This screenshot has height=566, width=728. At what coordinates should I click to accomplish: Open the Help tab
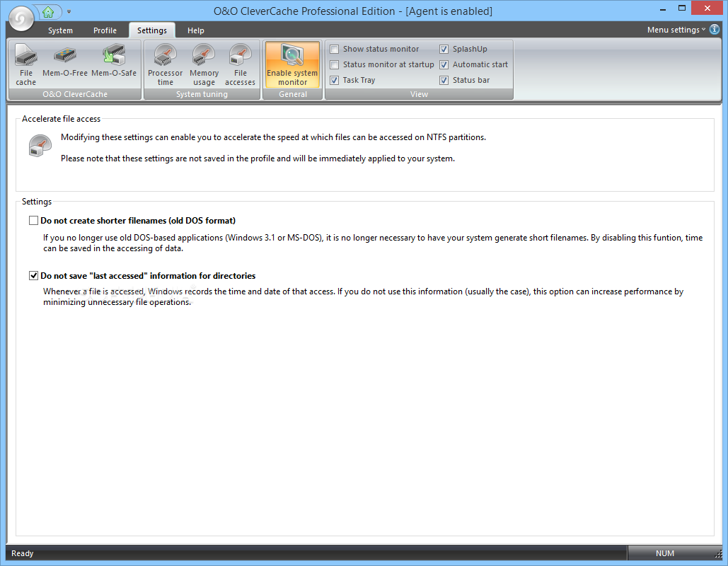point(196,30)
